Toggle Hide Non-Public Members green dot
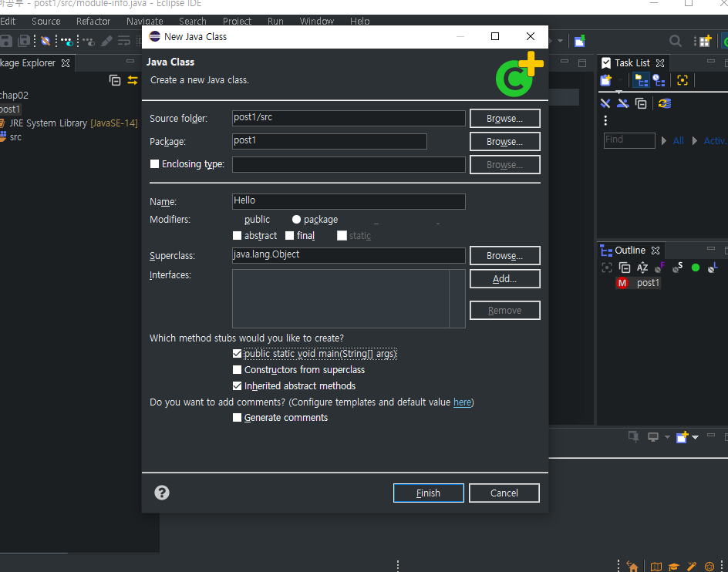The height and width of the screenshot is (572, 728). coord(696,267)
